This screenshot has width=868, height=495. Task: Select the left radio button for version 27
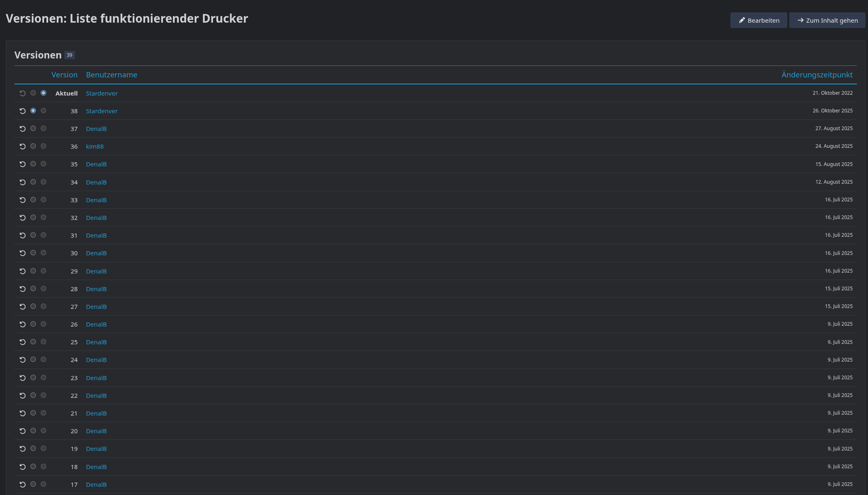[x=33, y=306]
